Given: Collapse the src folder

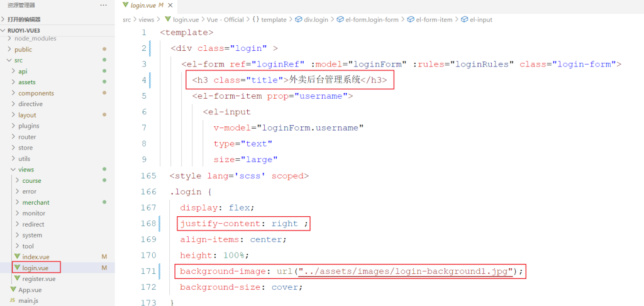Looking at the screenshot, I should tap(9, 60).
